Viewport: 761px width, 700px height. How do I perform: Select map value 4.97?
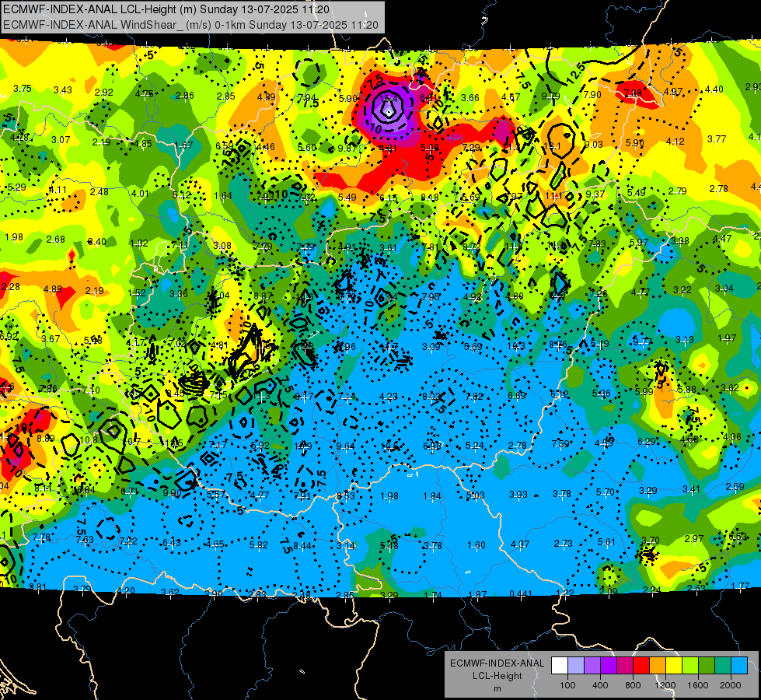[673, 91]
